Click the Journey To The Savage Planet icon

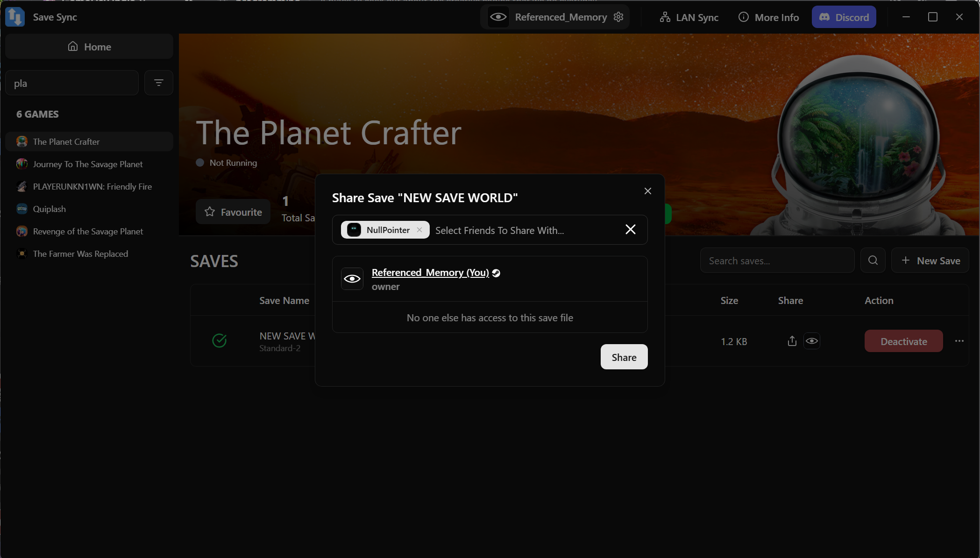pyautogui.click(x=22, y=164)
